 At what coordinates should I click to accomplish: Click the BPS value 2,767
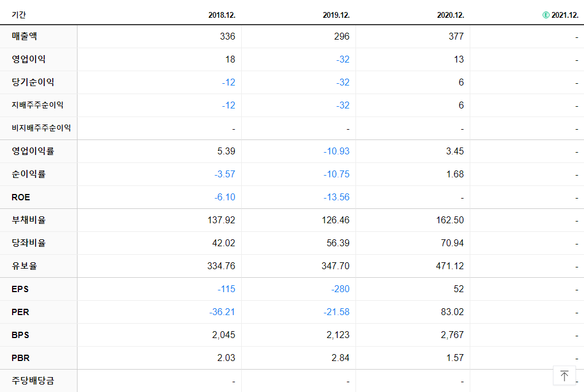(452, 335)
